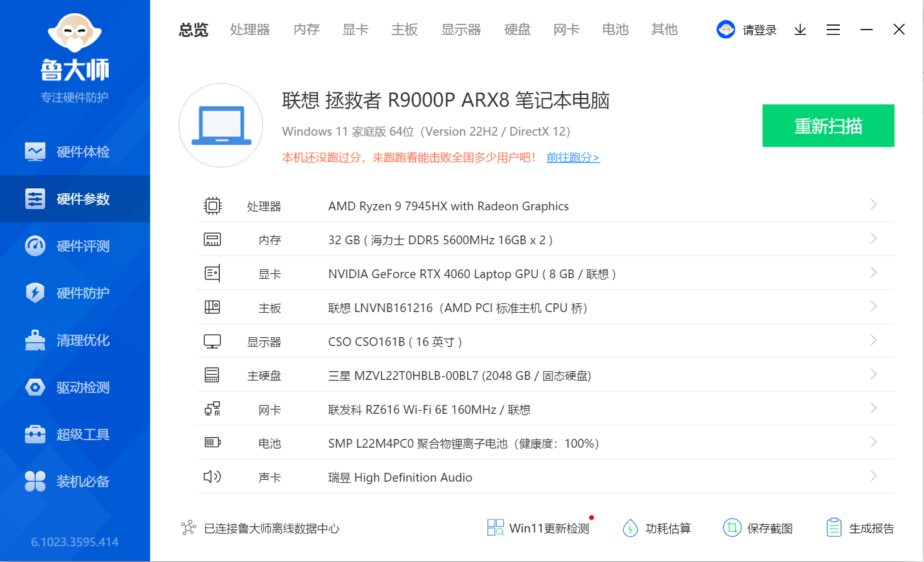Go to 硬件防护 sidebar section

tap(75, 293)
